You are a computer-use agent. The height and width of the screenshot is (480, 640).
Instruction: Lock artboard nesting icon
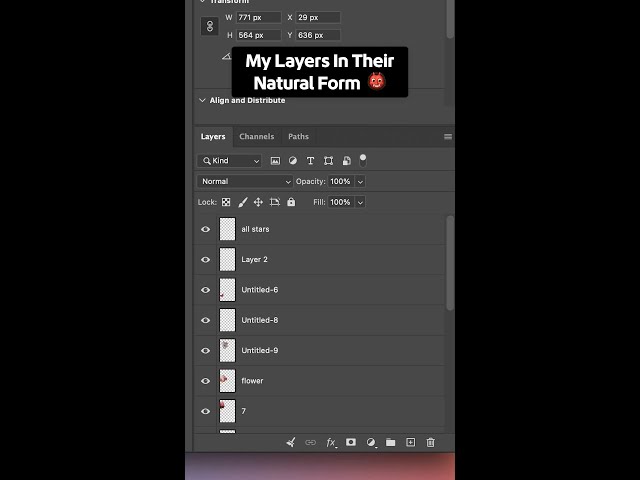pos(275,202)
